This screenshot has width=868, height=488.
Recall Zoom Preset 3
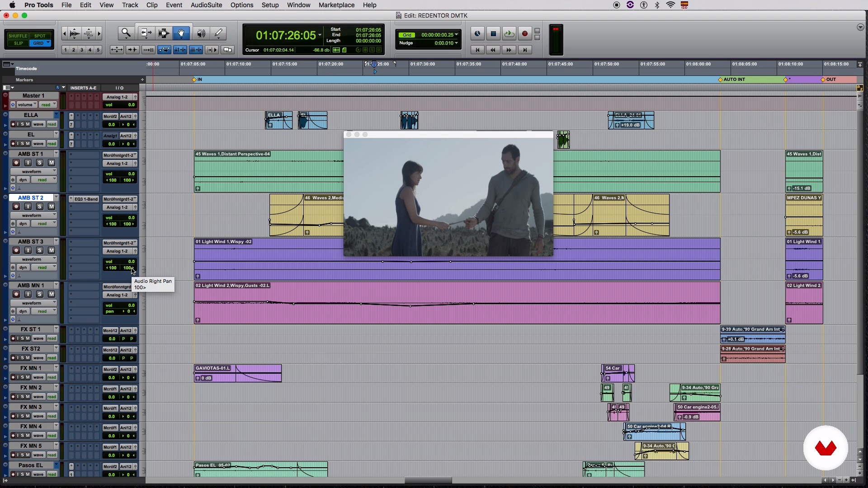pyautogui.click(x=82, y=50)
